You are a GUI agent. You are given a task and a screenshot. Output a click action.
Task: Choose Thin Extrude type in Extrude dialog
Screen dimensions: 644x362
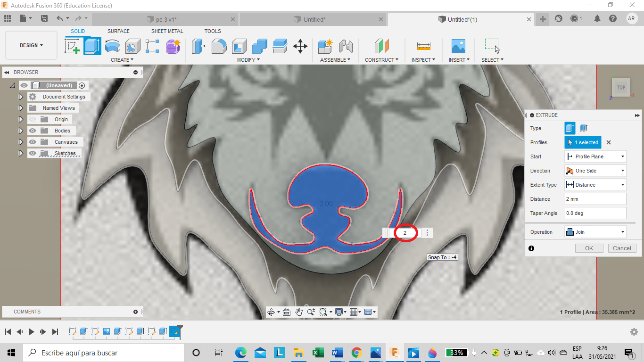pyautogui.click(x=583, y=128)
